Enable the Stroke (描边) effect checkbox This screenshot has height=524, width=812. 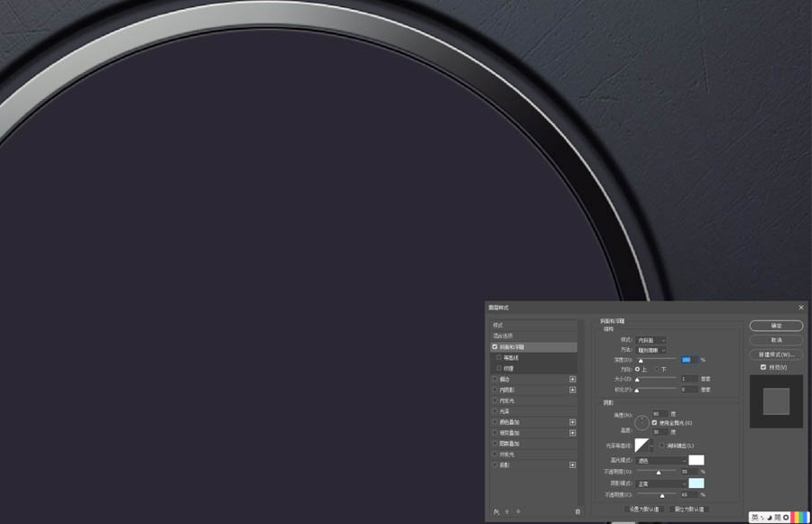(494, 379)
